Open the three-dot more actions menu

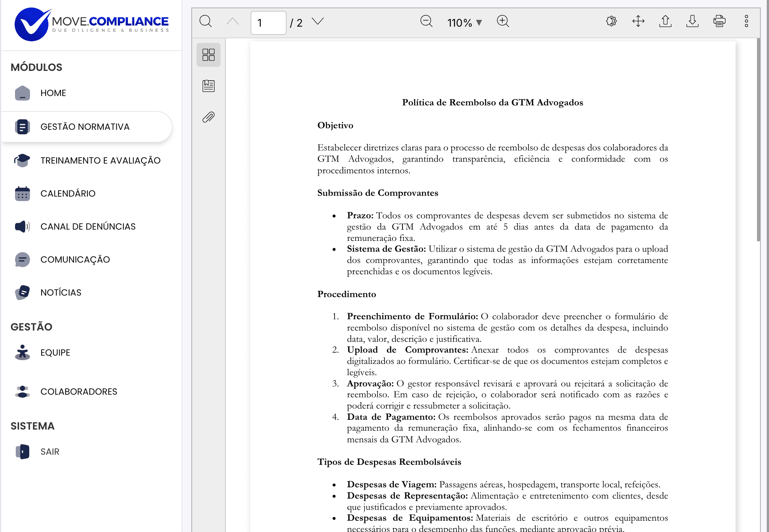tap(746, 21)
